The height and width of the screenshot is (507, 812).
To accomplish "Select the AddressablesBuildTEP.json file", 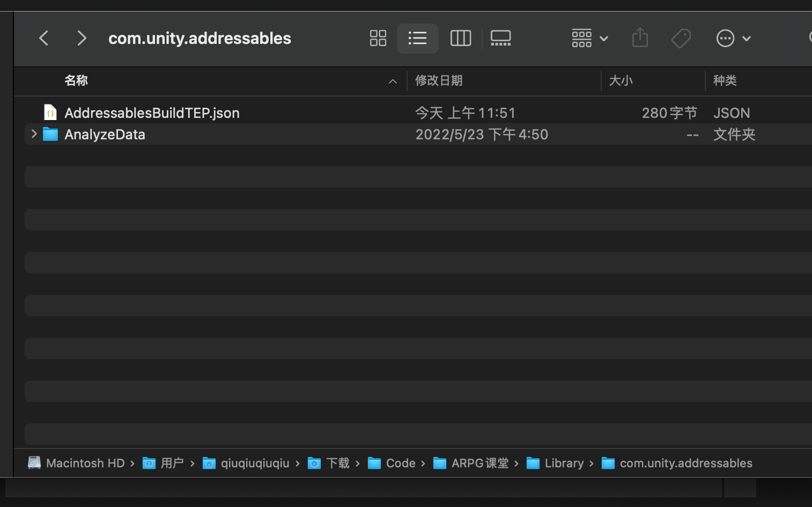I will [152, 113].
